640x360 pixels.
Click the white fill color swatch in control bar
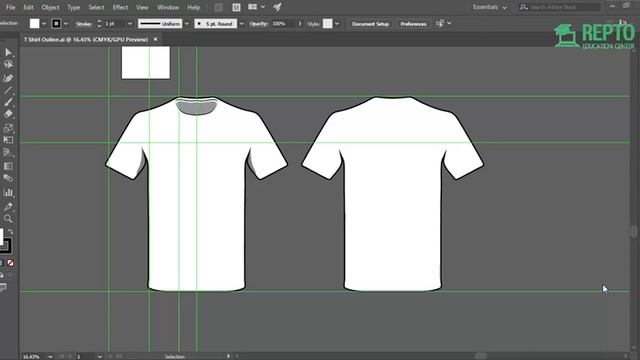tap(35, 24)
